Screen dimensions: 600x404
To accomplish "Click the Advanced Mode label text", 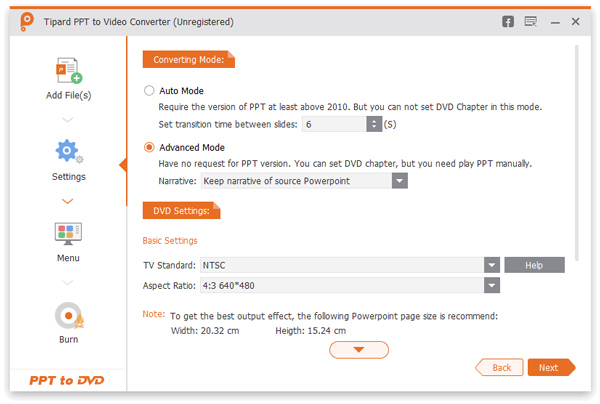I will click(x=192, y=147).
